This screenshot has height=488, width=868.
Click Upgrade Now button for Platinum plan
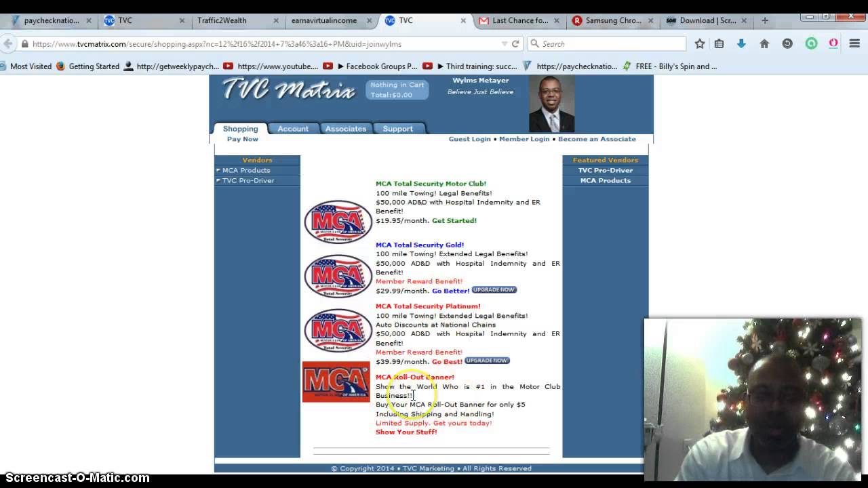pyautogui.click(x=487, y=361)
